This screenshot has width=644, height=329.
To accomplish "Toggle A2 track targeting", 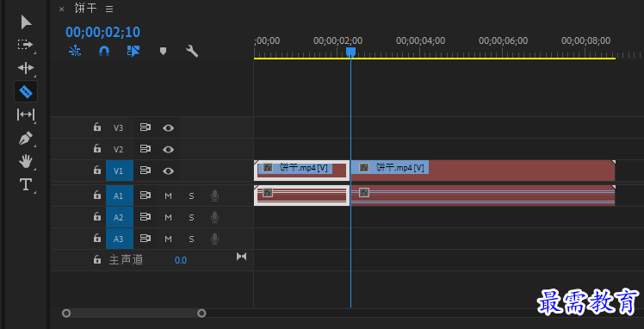I will click(120, 217).
